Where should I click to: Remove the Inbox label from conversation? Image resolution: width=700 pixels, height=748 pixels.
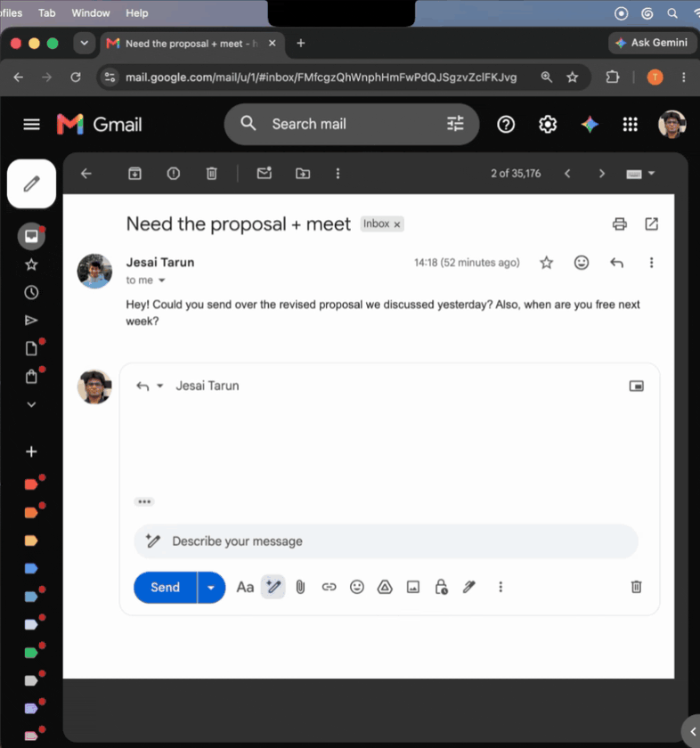click(397, 224)
